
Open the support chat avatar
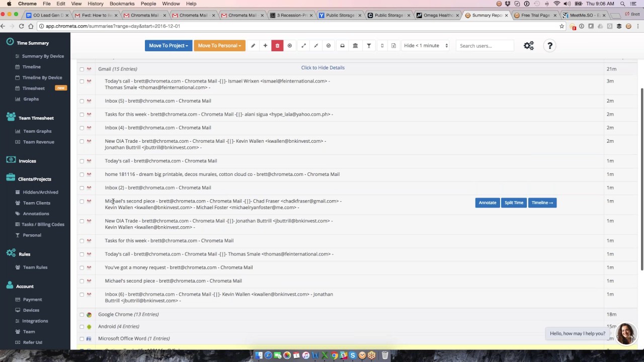click(x=626, y=333)
